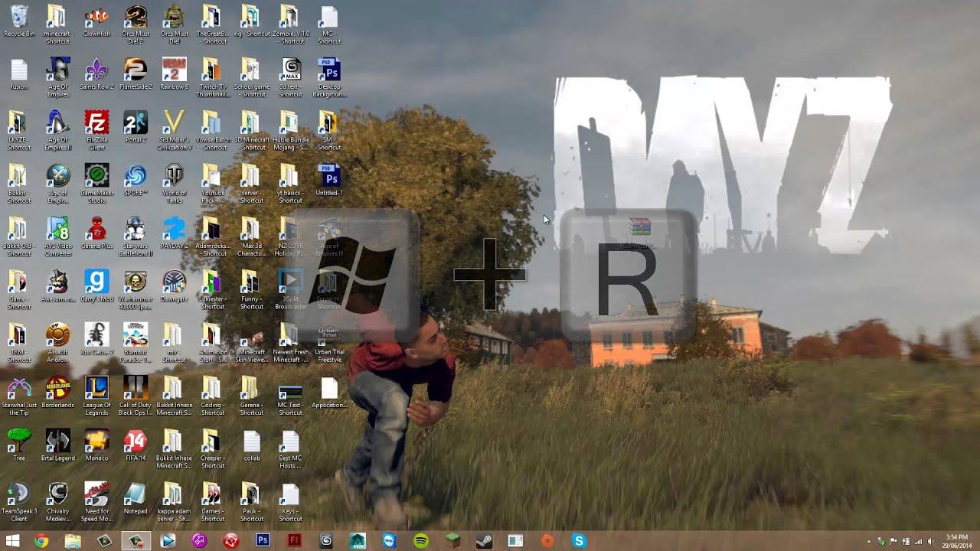Click the Coding folder shortcut
Viewport: 980px width, 551px height.
coord(213,396)
